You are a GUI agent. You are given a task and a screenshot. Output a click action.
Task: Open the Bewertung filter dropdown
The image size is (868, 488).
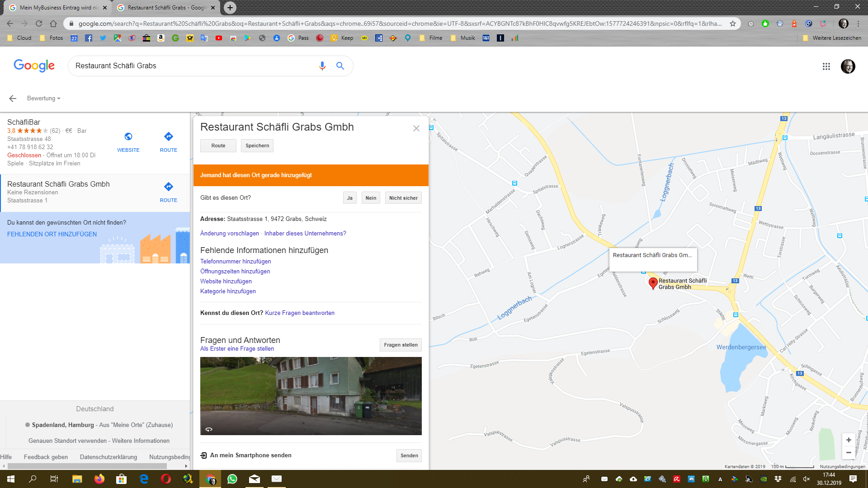(x=43, y=99)
